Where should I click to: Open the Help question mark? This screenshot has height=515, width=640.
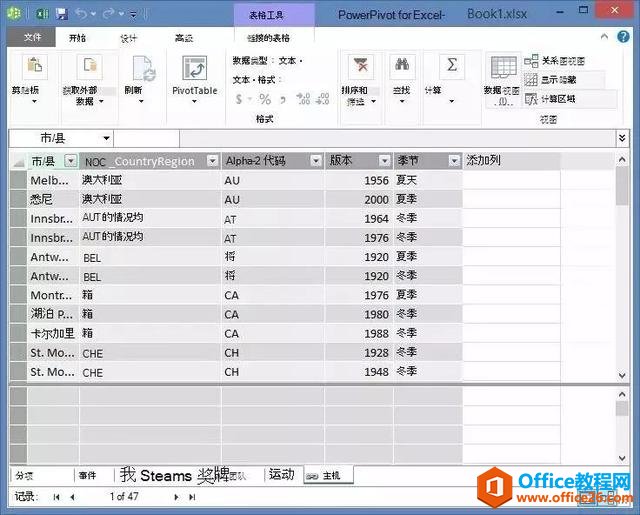click(623, 37)
